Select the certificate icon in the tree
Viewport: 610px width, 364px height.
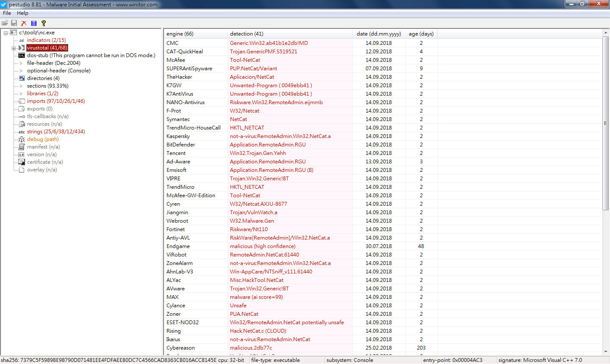pos(22,162)
